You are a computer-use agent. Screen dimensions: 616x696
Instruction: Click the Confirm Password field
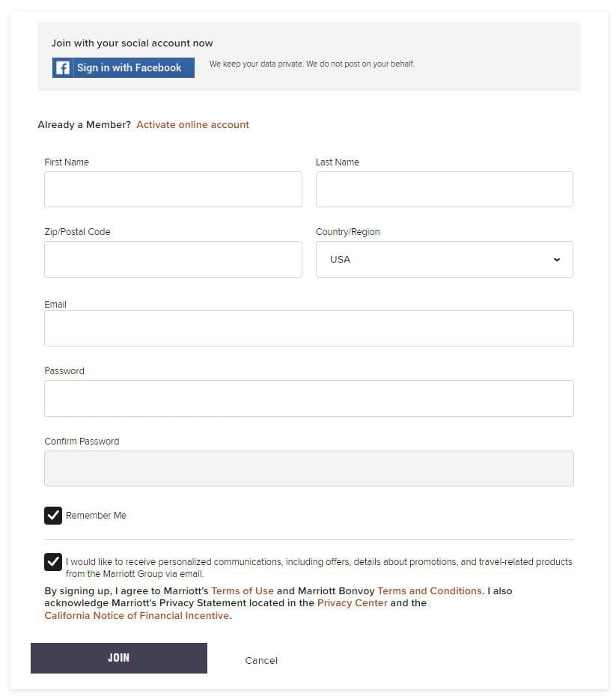pyautogui.click(x=308, y=468)
